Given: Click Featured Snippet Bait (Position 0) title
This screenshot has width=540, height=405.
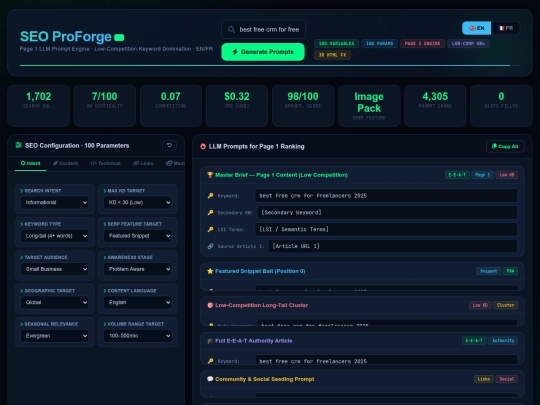Looking at the screenshot, I should click(260, 271).
